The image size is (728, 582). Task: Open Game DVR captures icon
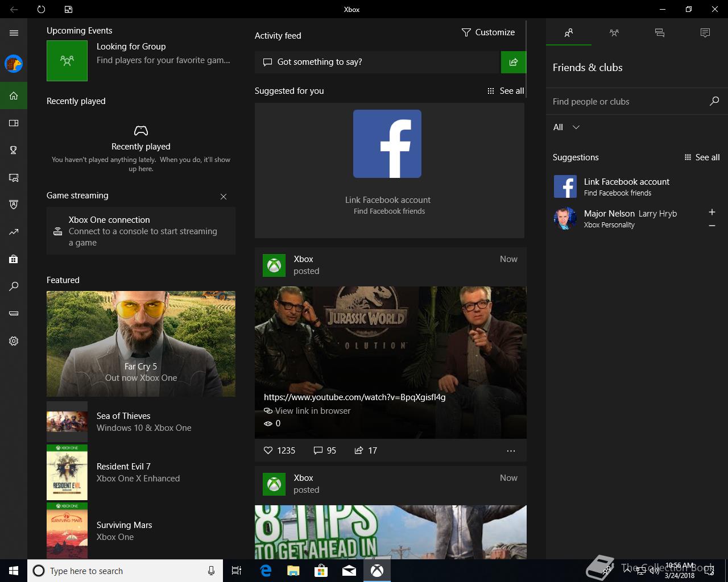pyautogui.click(x=14, y=177)
